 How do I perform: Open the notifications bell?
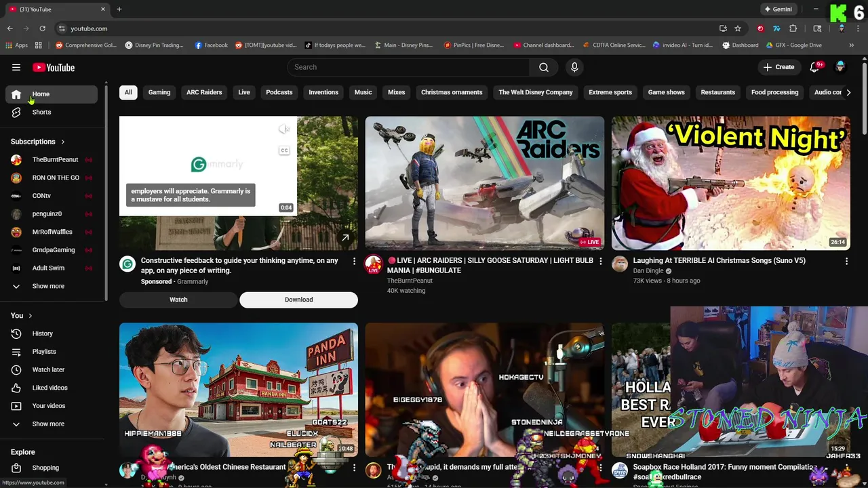(815, 67)
